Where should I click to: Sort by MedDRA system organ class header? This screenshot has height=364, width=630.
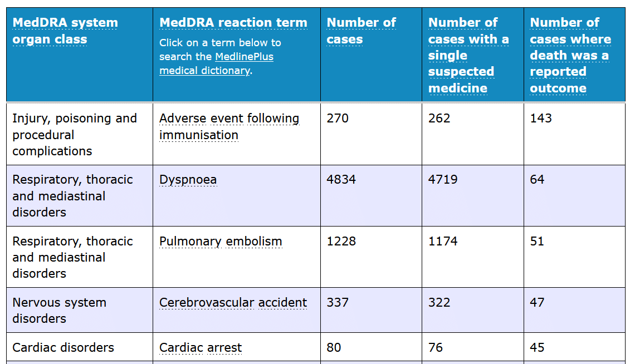tap(65, 31)
